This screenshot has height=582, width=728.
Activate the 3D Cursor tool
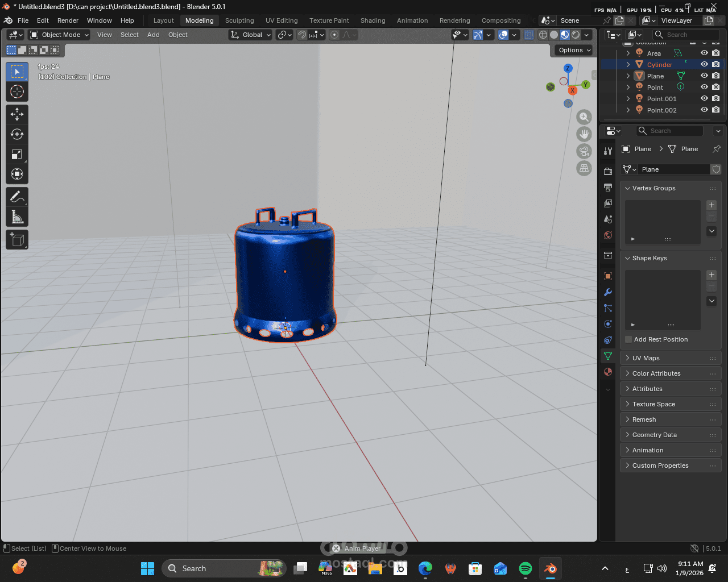coord(17,92)
